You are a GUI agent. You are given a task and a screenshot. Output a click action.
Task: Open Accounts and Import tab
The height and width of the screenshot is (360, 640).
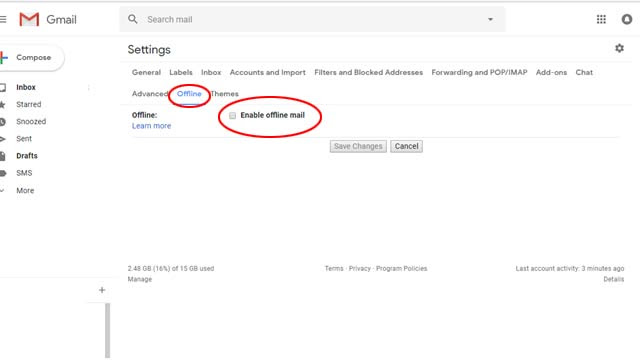267,72
